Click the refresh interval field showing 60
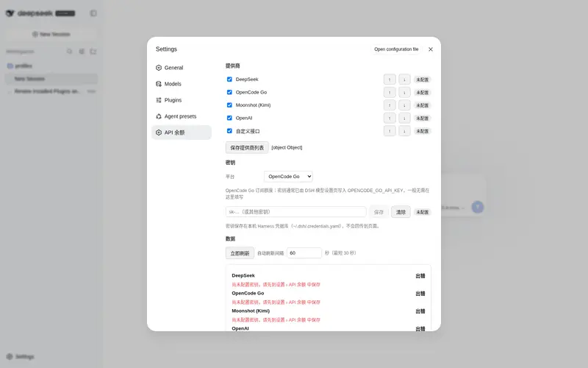The image size is (588, 368). 304,253
